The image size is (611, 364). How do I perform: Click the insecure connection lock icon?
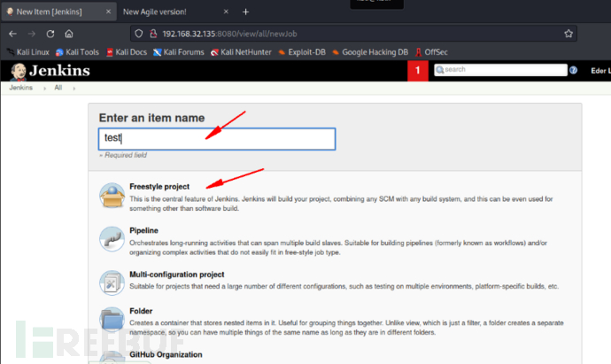tap(153, 34)
